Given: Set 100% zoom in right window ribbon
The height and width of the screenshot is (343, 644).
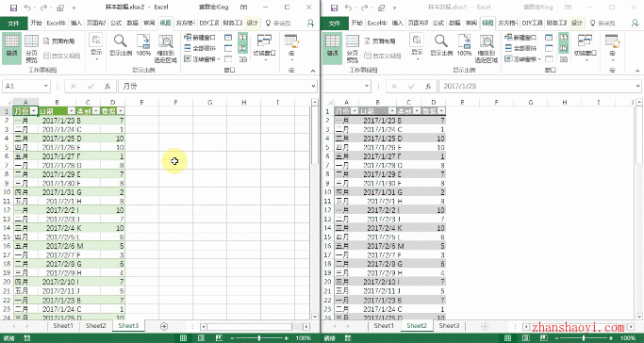Looking at the screenshot, I should pyautogui.click(x=464, y=45).
